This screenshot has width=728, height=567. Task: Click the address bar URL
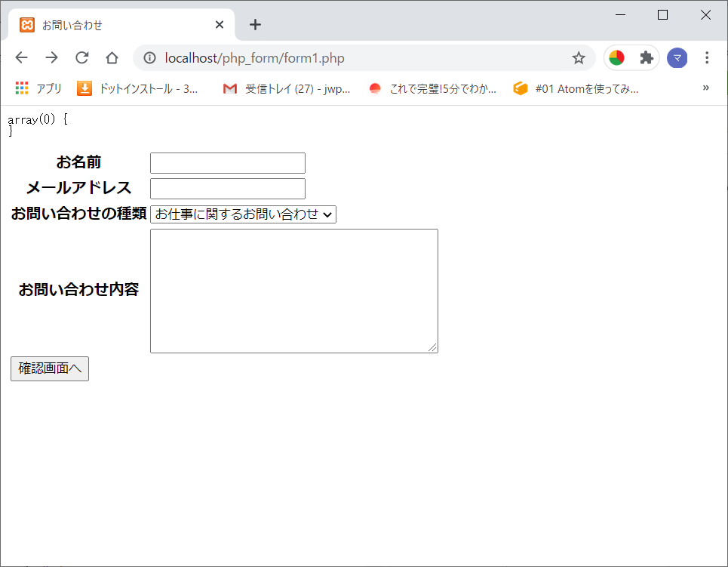pyautogui.click(x=254, y=58)
